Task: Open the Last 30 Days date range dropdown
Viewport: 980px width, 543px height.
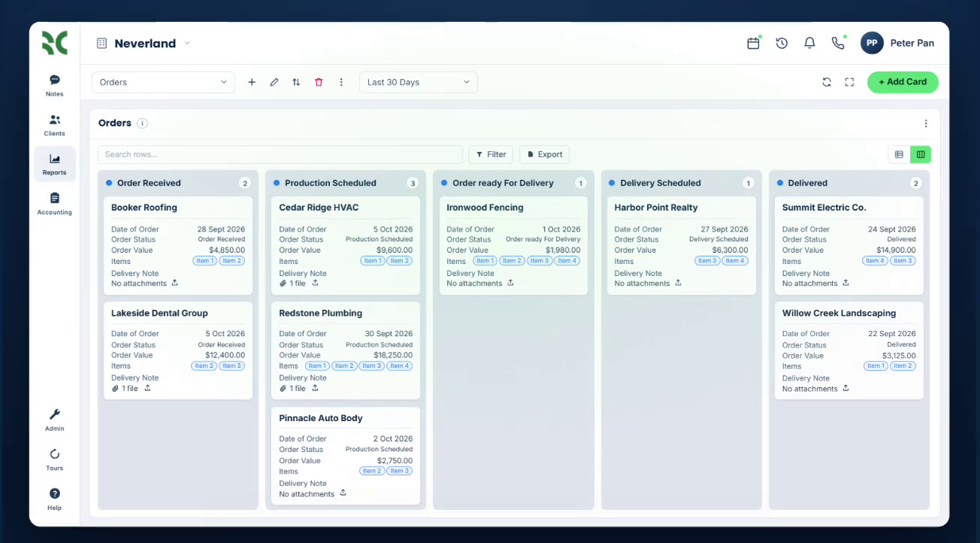Action: [x=419, y=82]
